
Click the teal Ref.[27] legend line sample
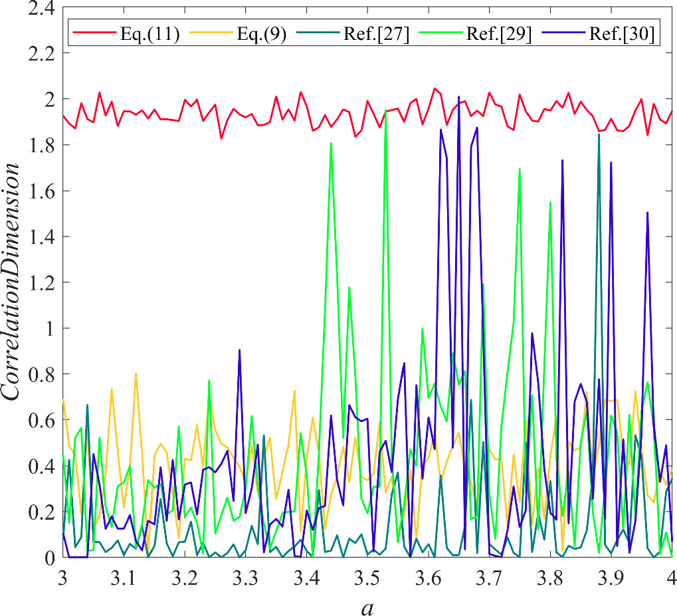[318, 33]
